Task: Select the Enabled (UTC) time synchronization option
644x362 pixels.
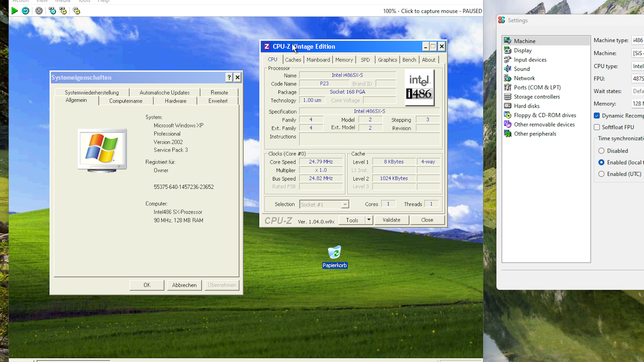Action: [x=602, y=174]
